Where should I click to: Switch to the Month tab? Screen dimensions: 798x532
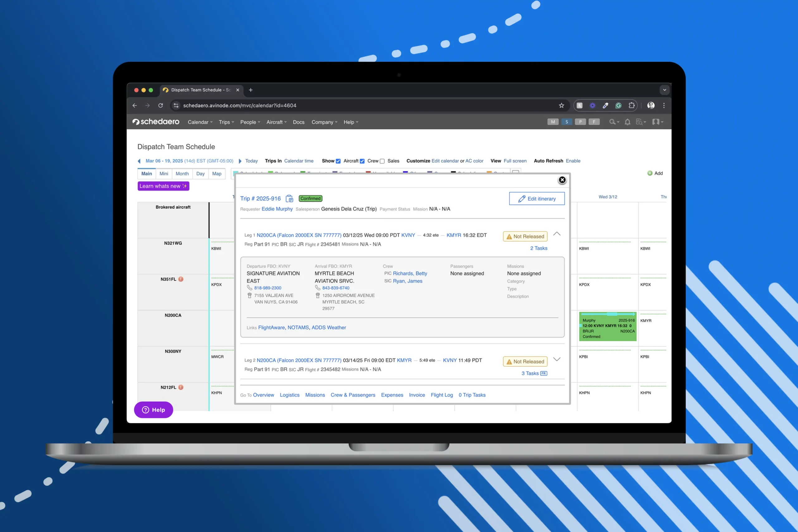coord(182,174)
